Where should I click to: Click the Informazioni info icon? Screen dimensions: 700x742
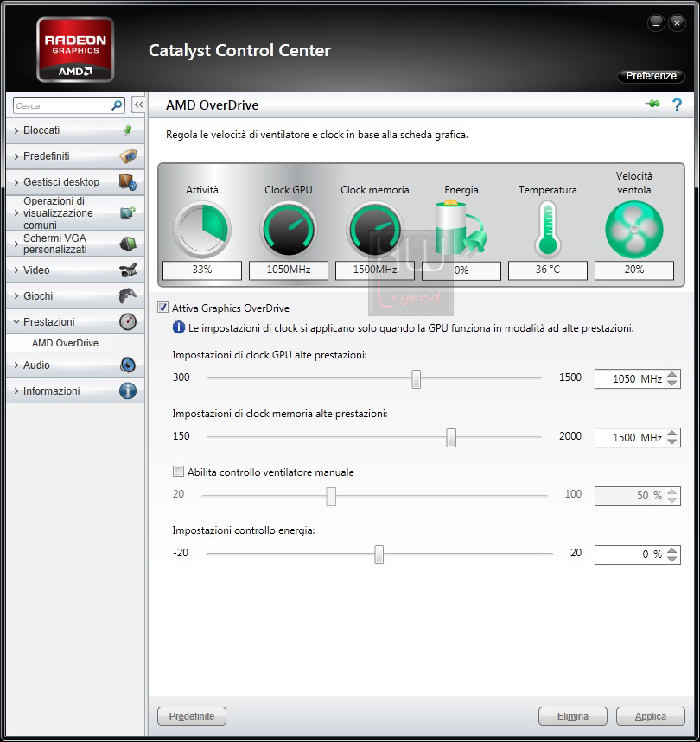coord(128,391)
